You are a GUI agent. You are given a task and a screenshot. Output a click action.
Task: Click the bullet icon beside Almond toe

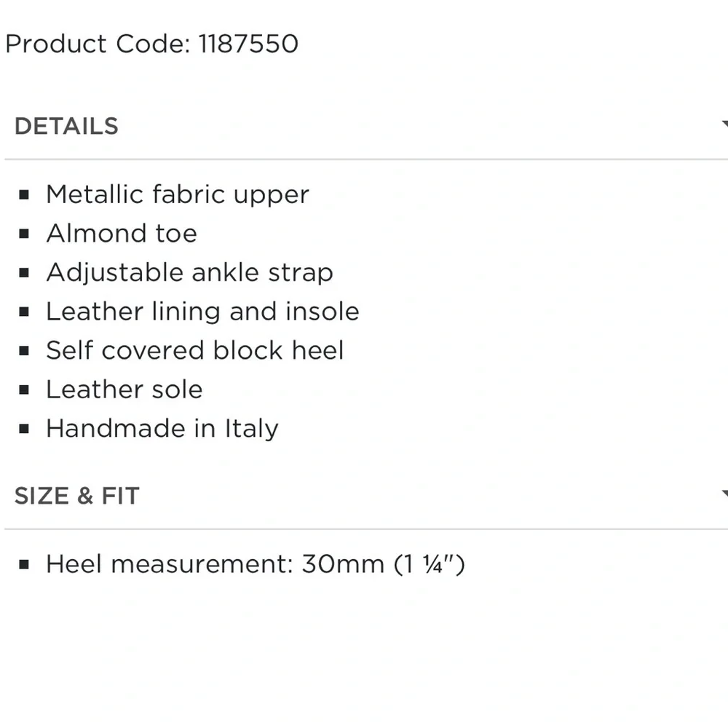(26, 233)
